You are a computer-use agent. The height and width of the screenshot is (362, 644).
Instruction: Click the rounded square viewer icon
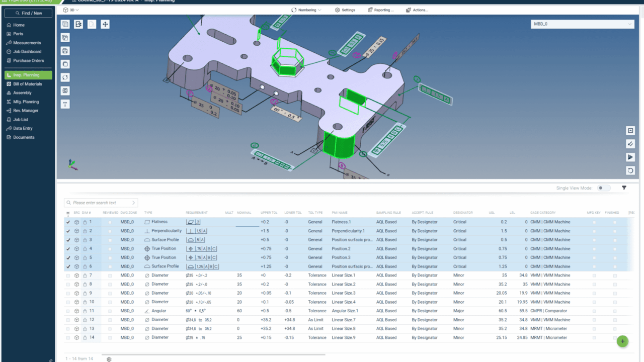tap(65, 64)
